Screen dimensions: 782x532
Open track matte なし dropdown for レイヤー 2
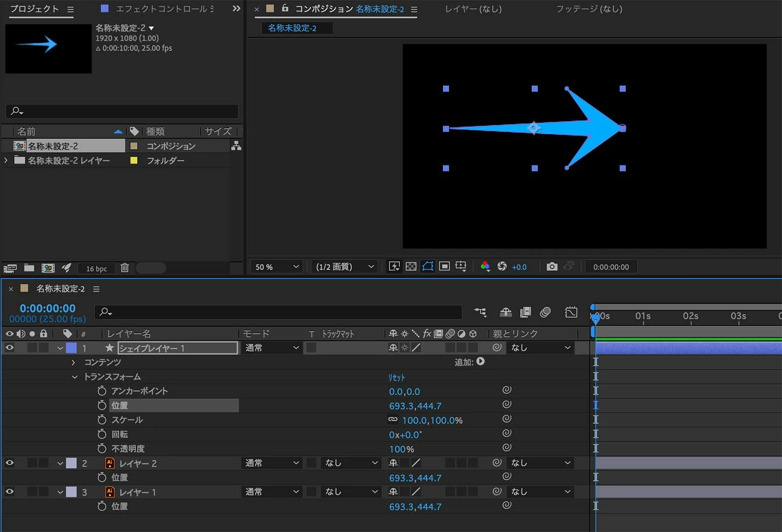pos(350,463)
